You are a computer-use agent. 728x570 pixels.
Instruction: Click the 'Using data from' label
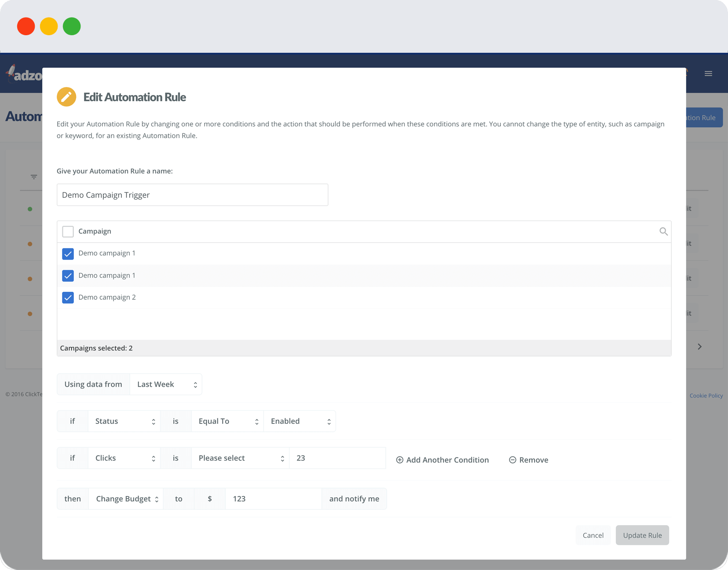(x=93, y=384)
